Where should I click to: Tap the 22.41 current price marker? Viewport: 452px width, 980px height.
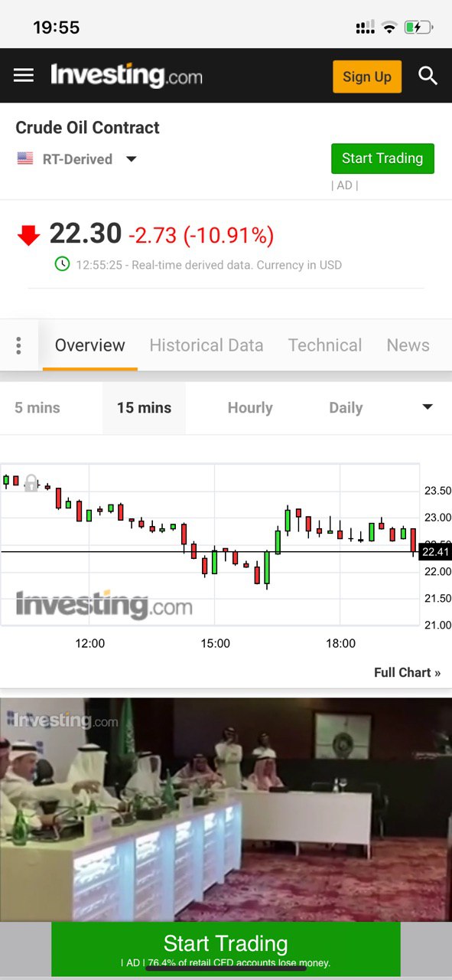[435, 551]
